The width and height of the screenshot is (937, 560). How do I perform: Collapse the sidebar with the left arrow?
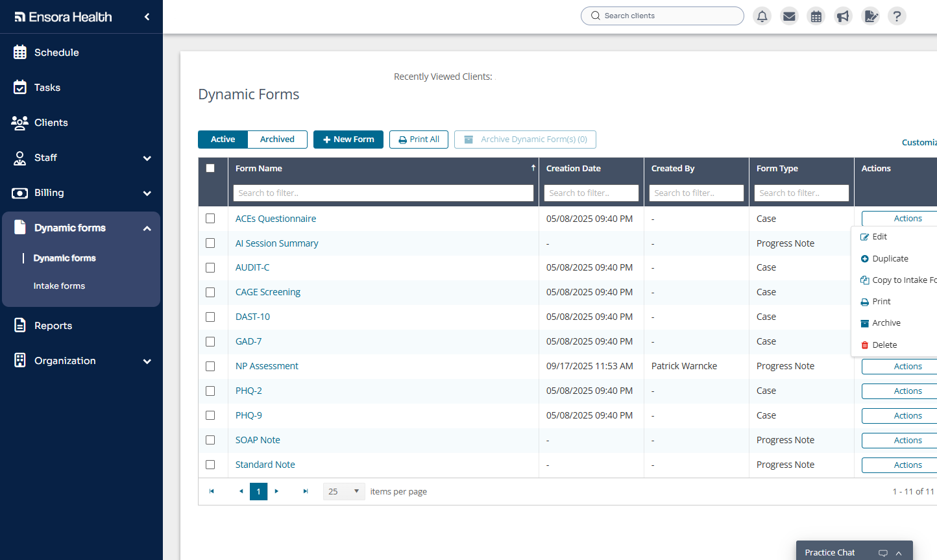coord(147,17)
